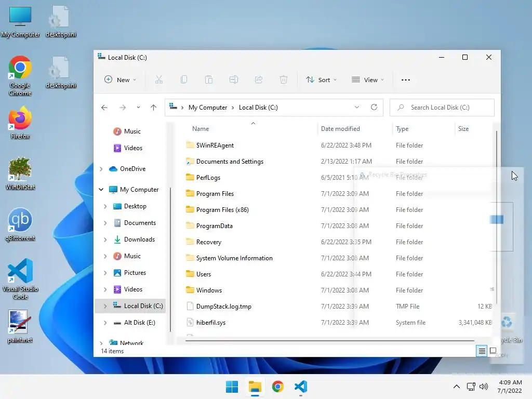Expand Desktop tree node
The width and height of the screenshot is (532, 399).
(105, 206)
